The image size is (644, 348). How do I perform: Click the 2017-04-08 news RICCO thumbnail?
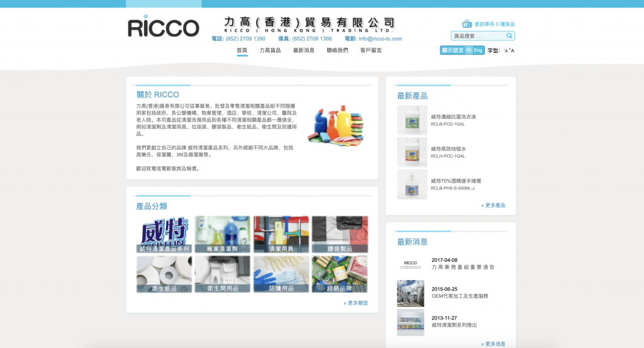410,264
